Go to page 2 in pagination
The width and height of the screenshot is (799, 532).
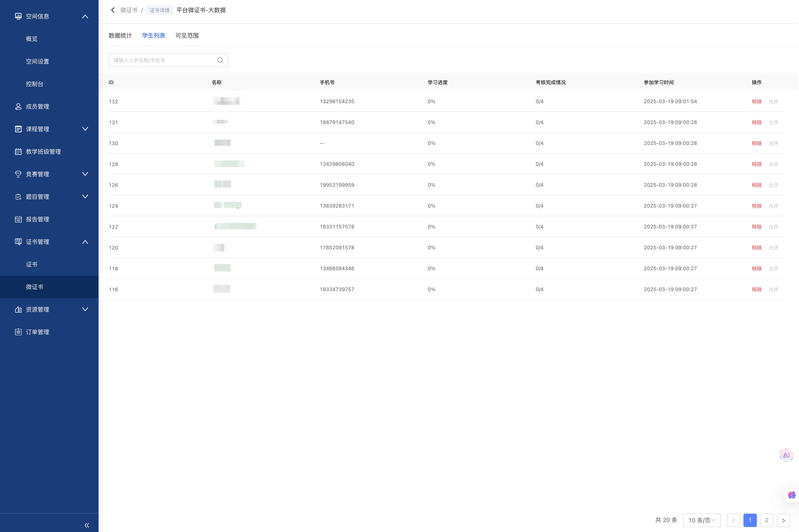pos(766,520)
